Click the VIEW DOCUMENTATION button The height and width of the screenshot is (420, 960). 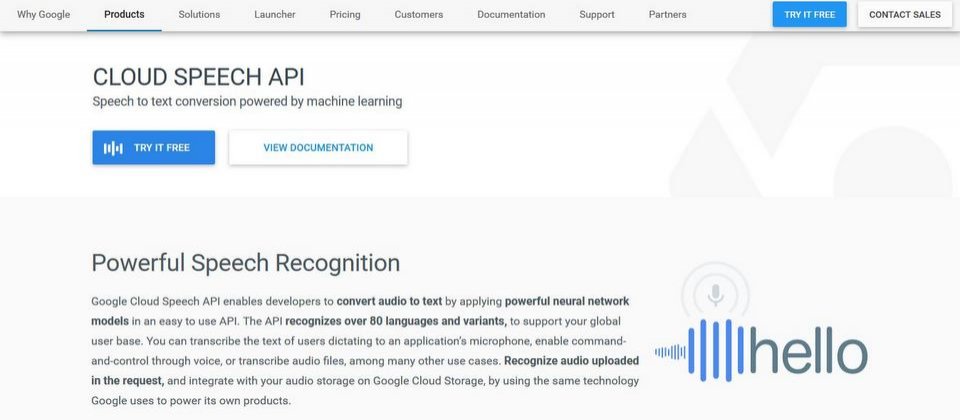[x=318, y=148]
